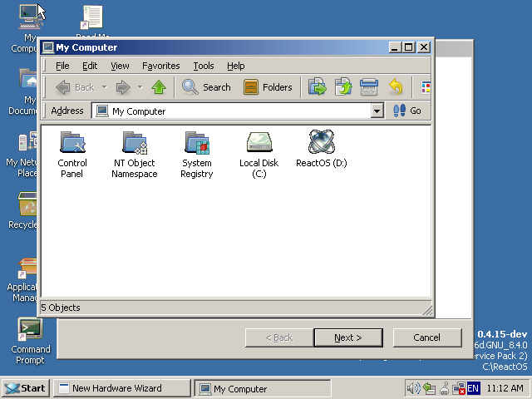Go up one level with green arrow
The height and width of the screenshot is (399, 532).
tap(159, 87)
